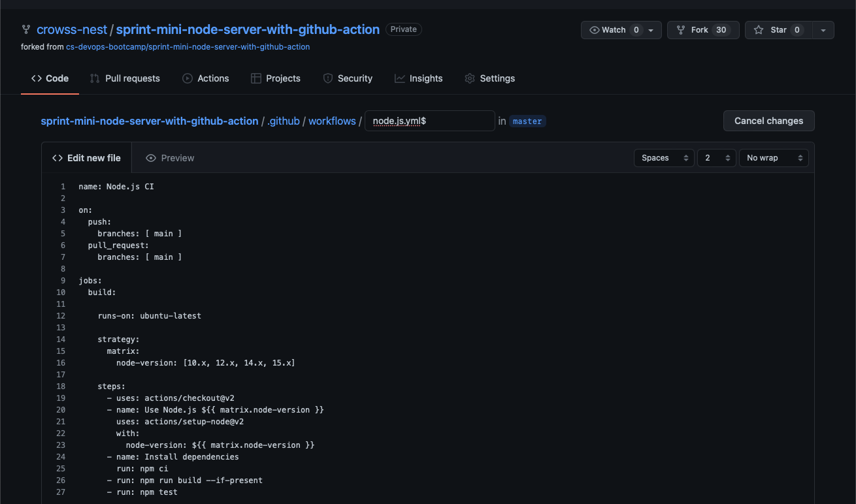Click the 'uses: actions/checkout@v2' line
856x504 pixels.
click(x=170, y=398)
